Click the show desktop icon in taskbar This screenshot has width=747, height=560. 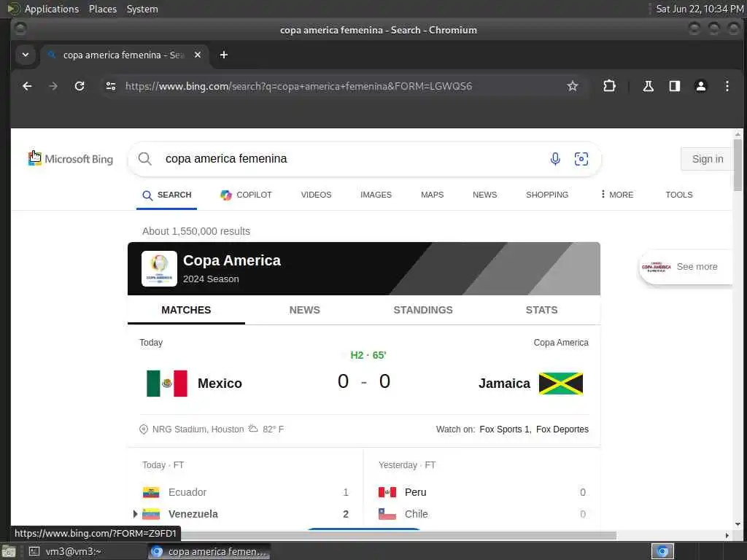coord(9,551)
